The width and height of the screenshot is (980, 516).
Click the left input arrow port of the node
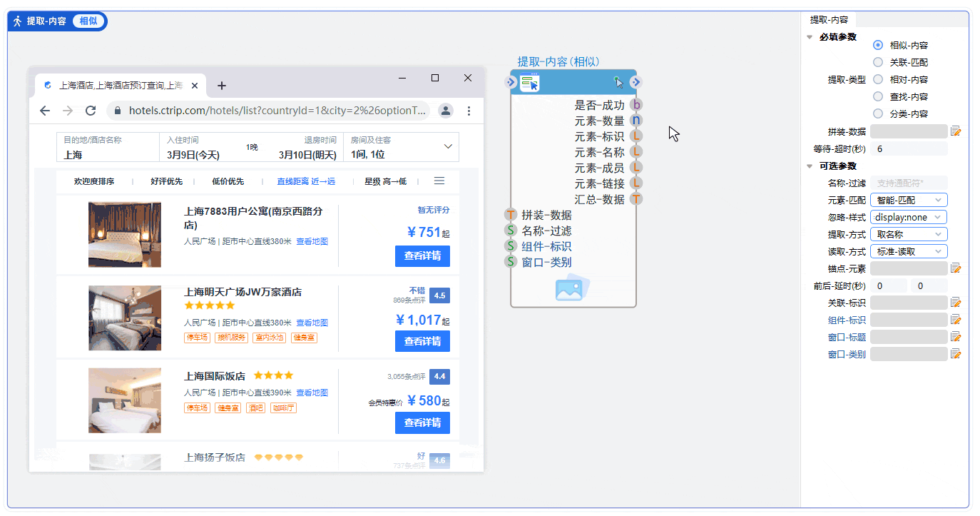(x=510, y=82)
